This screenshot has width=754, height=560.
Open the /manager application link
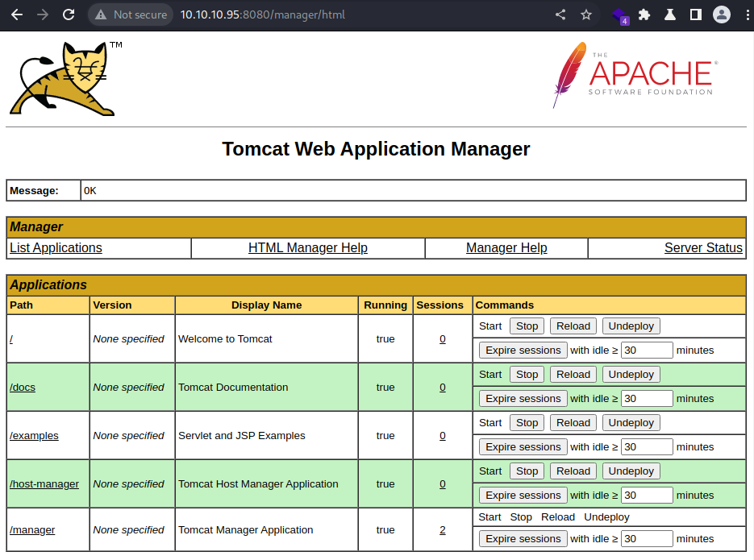point(32,530)
